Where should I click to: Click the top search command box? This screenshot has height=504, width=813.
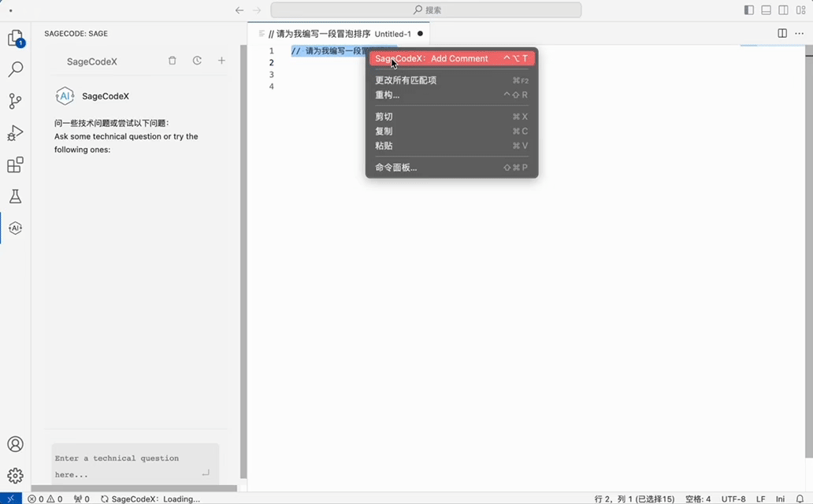[x=425, y=10]
